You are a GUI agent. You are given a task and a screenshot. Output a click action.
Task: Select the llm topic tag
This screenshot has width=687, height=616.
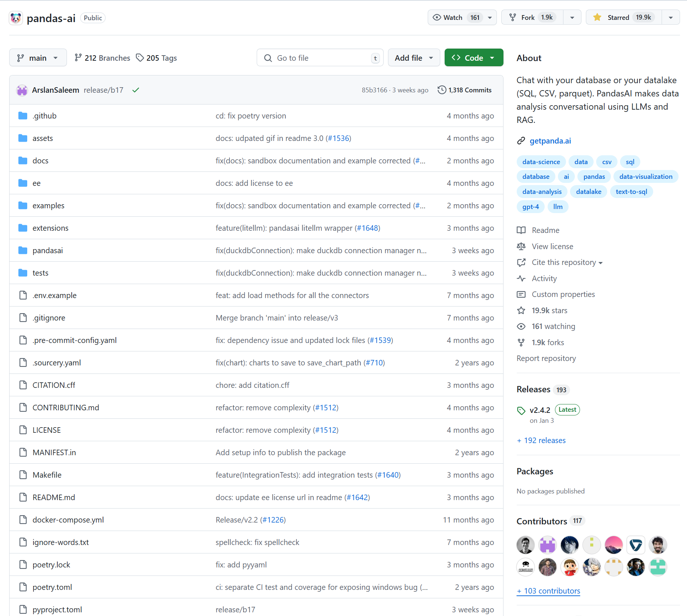pyautogui.click(x=558, y=207)
